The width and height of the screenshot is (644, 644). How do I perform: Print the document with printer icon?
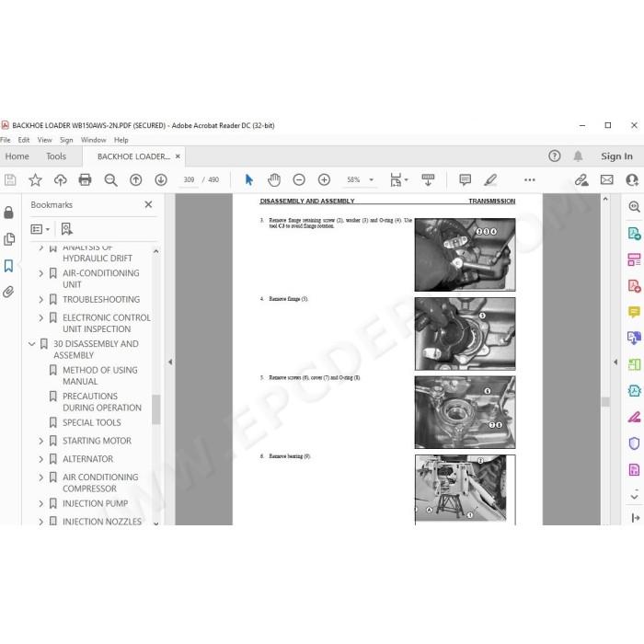tap(85, 180)
